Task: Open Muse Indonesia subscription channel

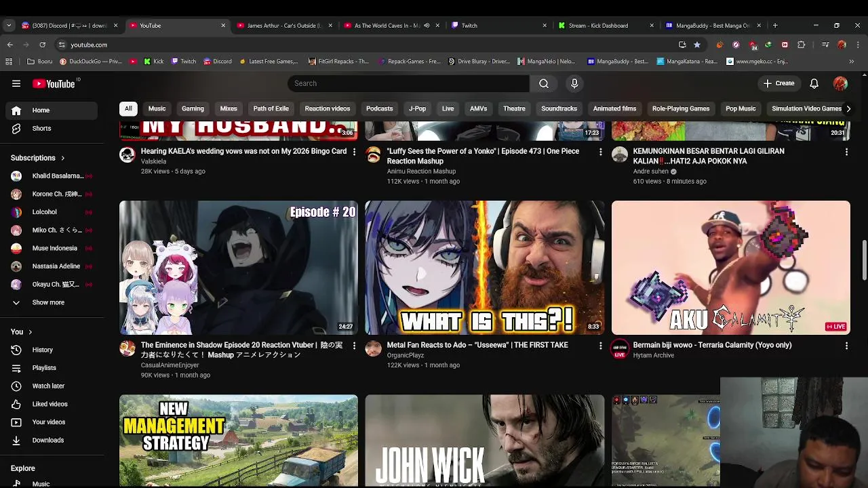Action: [x=53, y=248]
